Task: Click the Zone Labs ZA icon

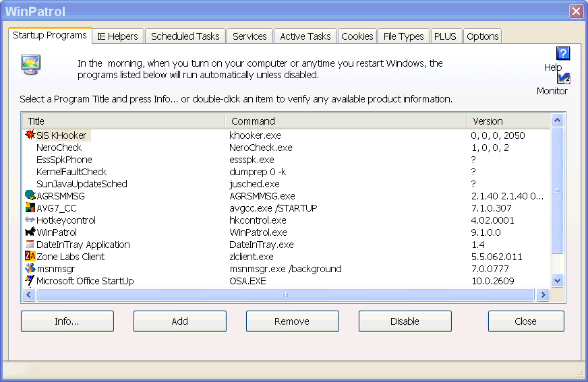Action: 30,256
